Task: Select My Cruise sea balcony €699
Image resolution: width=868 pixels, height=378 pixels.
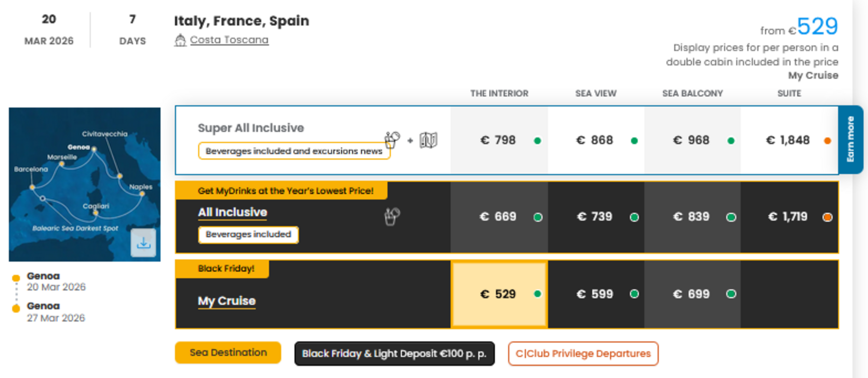Action: (x=691, y=294)
